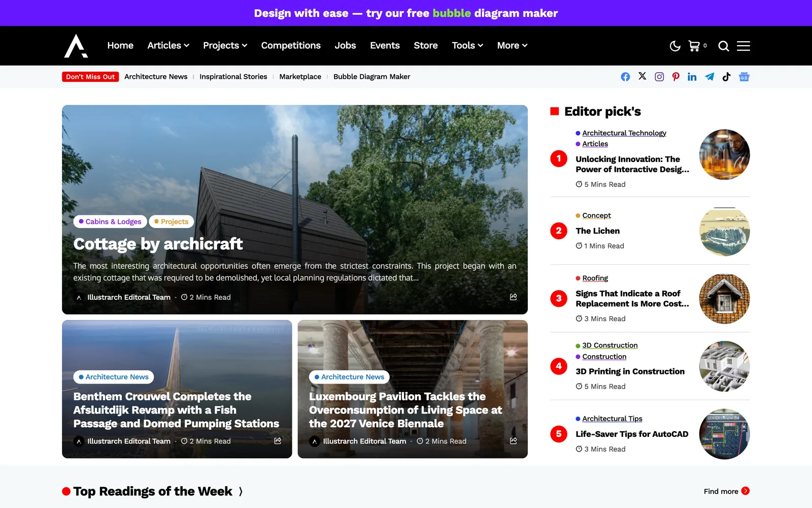The height and width of the screenshot is (508, 812).
Task: Share the Benthem Crouwel article
Action: click(x=278, y=440)
